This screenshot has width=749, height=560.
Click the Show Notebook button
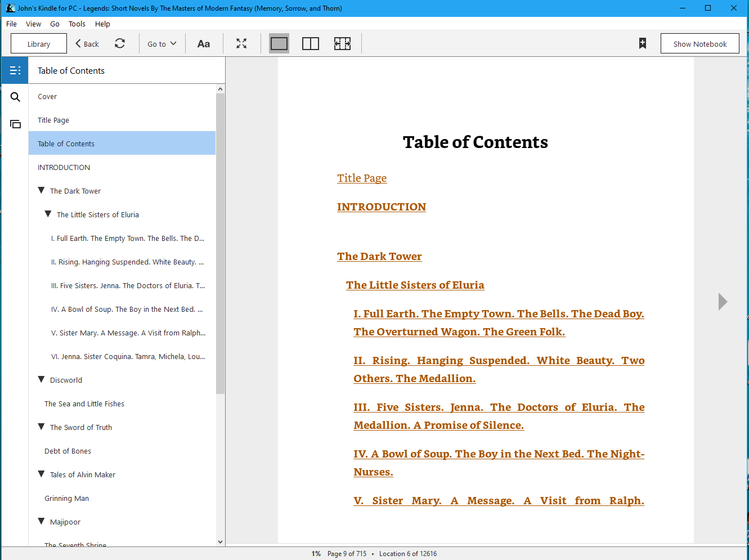point(699,44)
